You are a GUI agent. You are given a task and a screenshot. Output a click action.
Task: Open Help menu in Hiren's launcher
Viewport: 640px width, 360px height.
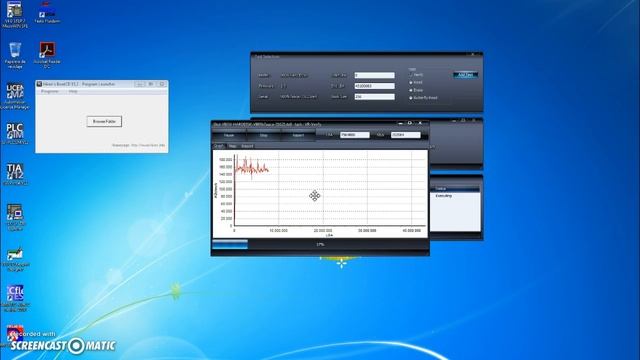click(73, 91)
